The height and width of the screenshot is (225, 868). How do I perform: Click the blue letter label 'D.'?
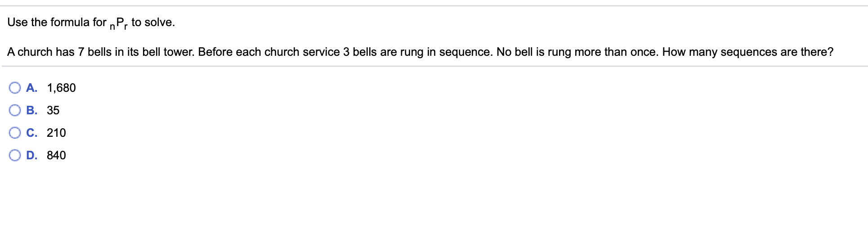(31, 155)
